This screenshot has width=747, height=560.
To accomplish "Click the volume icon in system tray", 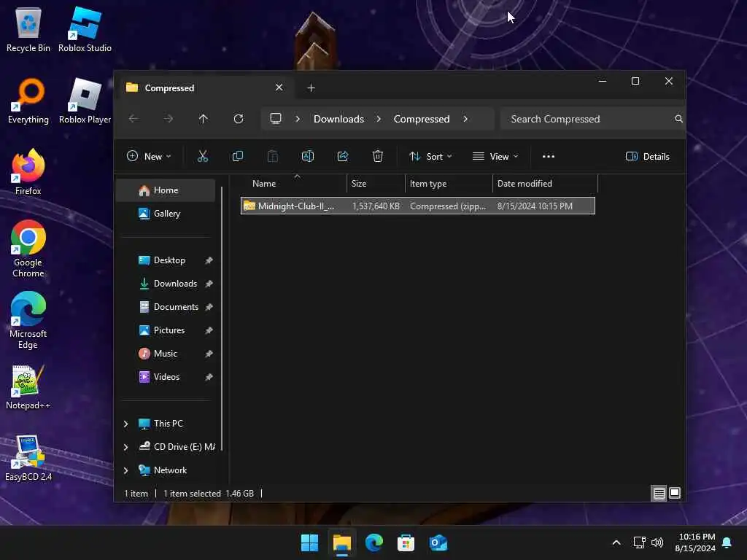I will [657, 542].
